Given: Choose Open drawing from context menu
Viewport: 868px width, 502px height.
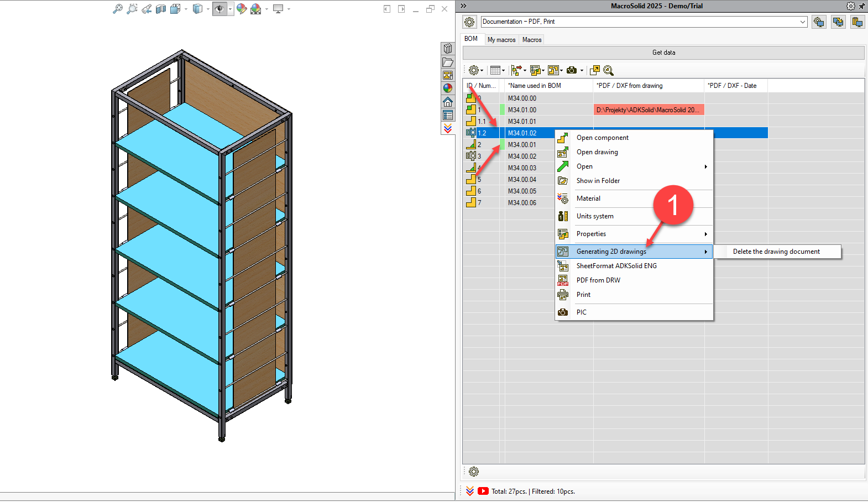Looking at the screenshot, I should point(634,152).
